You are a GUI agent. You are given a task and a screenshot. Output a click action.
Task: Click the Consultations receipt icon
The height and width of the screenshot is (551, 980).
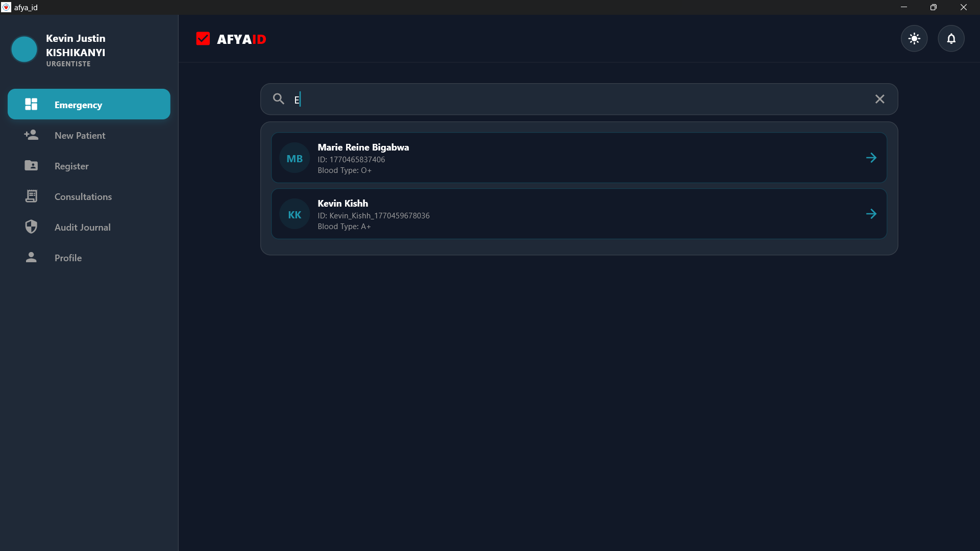[31, 196]
